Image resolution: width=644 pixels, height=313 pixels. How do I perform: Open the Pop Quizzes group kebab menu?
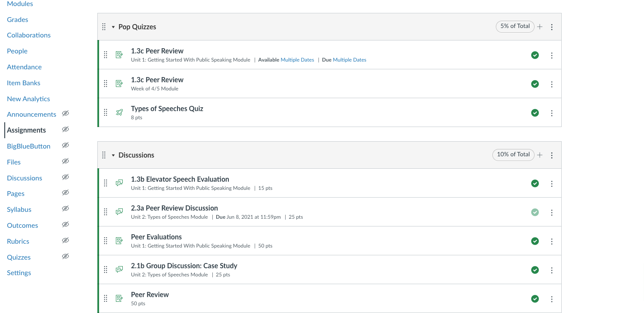(x=552, y=27)
